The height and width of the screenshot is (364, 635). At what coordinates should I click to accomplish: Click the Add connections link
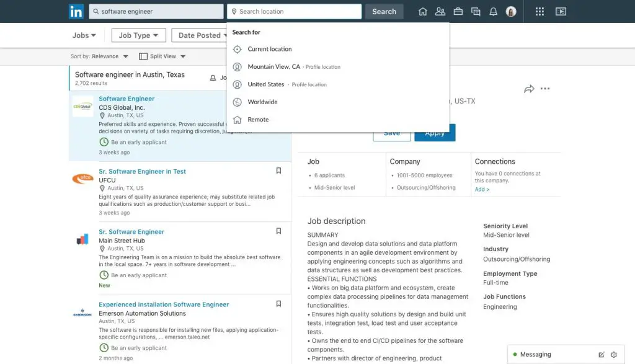point(482,190)
